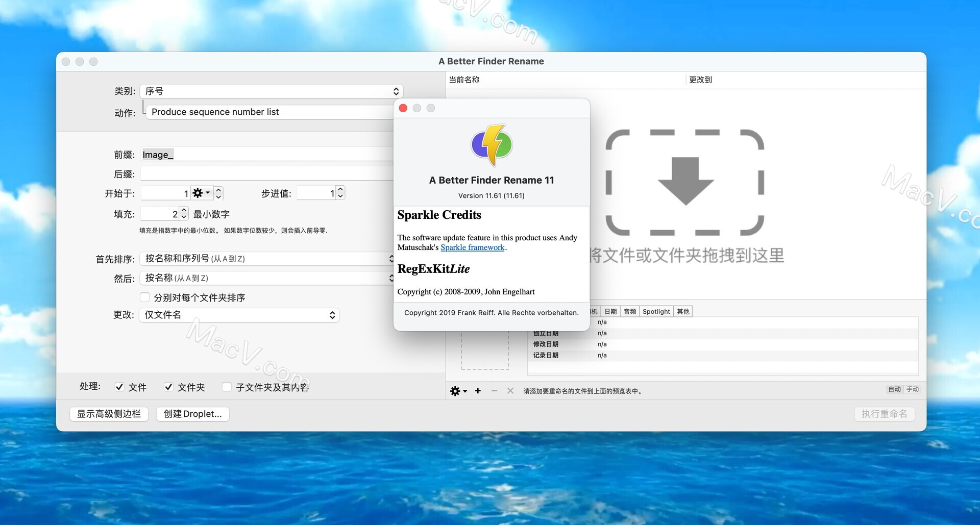Open the 然后 sort dropdown
Screen dimensions: 980x525
[267, 278]
